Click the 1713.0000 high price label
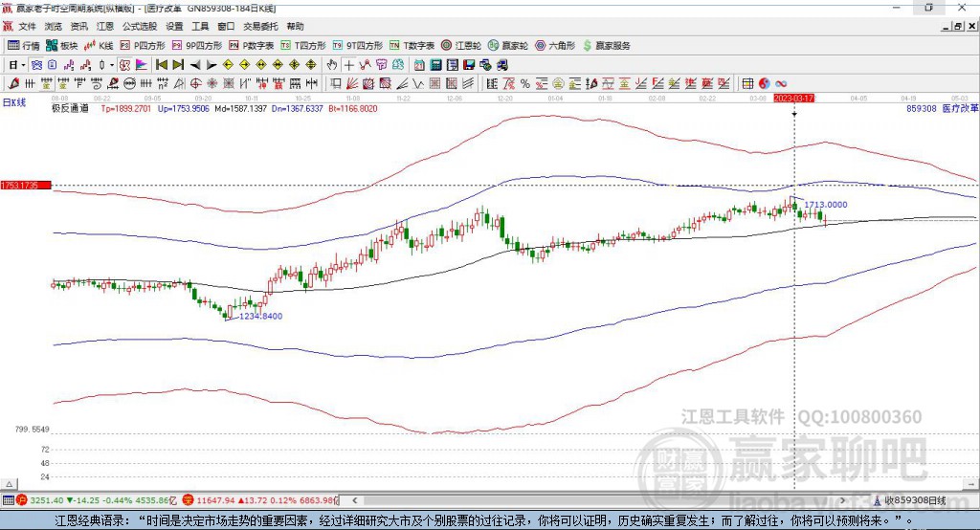 [826, 205]
